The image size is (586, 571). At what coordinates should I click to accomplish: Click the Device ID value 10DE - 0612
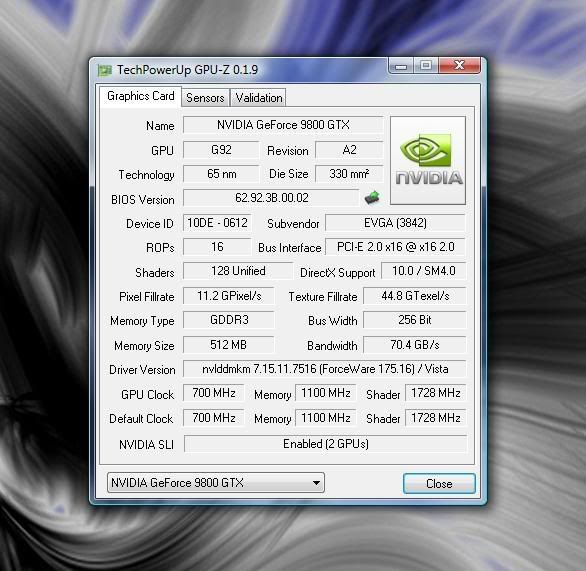pos(217,223)
